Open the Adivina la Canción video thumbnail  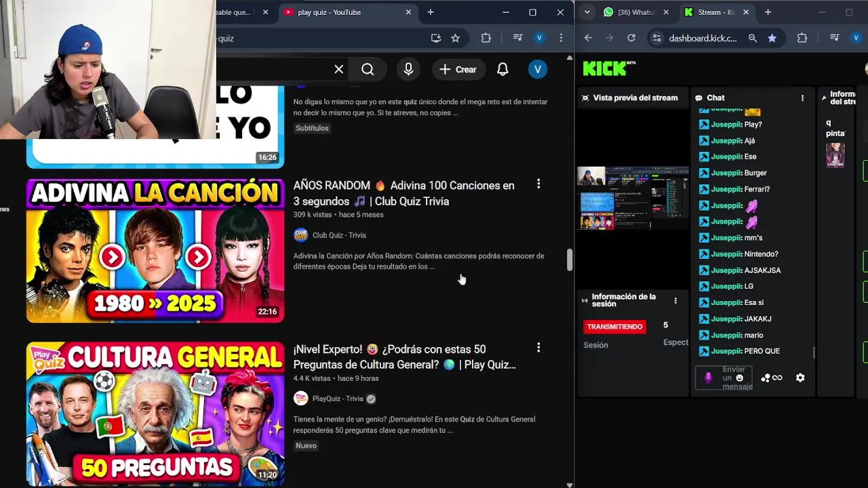[155, 251]
